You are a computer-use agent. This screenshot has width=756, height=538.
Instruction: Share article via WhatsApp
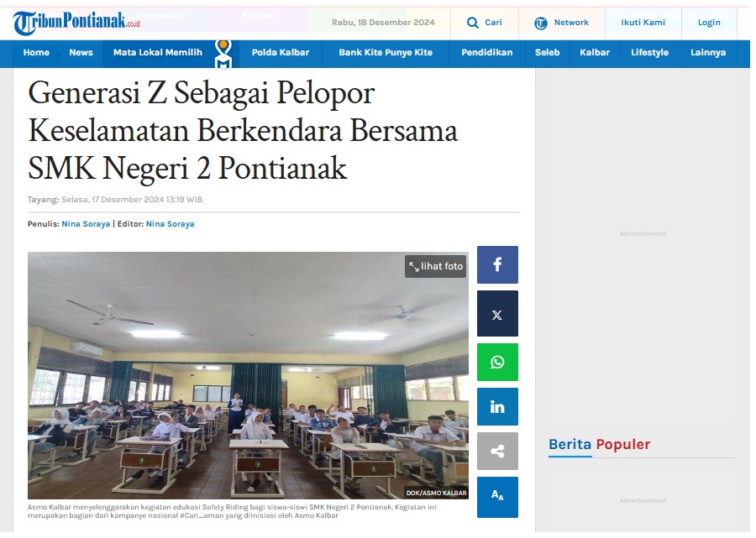click(x=497, y=363)
